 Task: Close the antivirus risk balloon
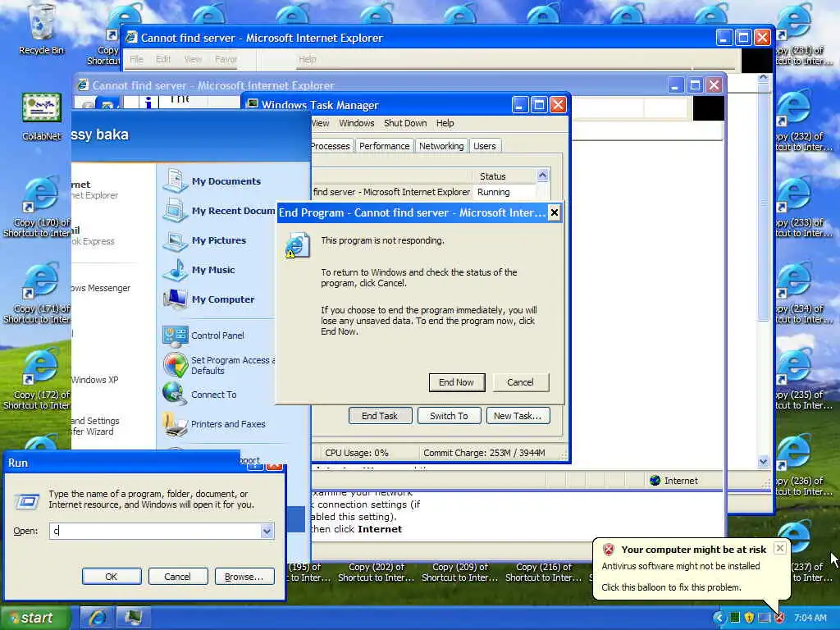(780, 548)
